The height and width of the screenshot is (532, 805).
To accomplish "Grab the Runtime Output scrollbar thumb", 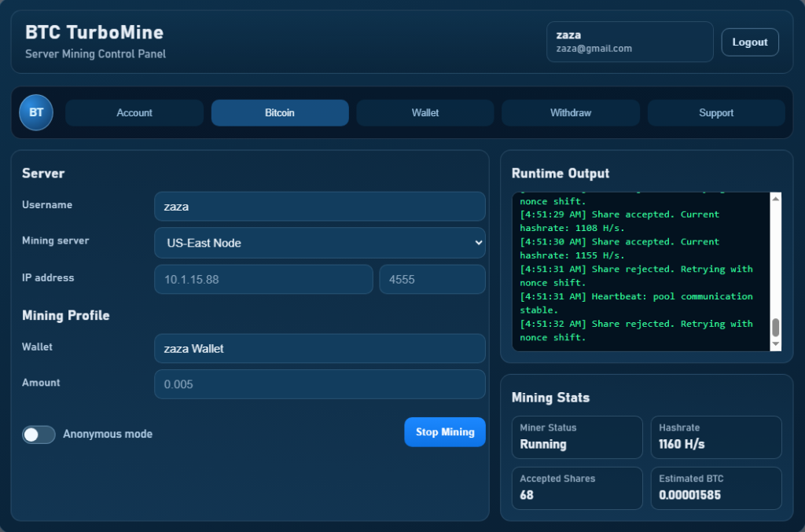I will coord(776,328).
